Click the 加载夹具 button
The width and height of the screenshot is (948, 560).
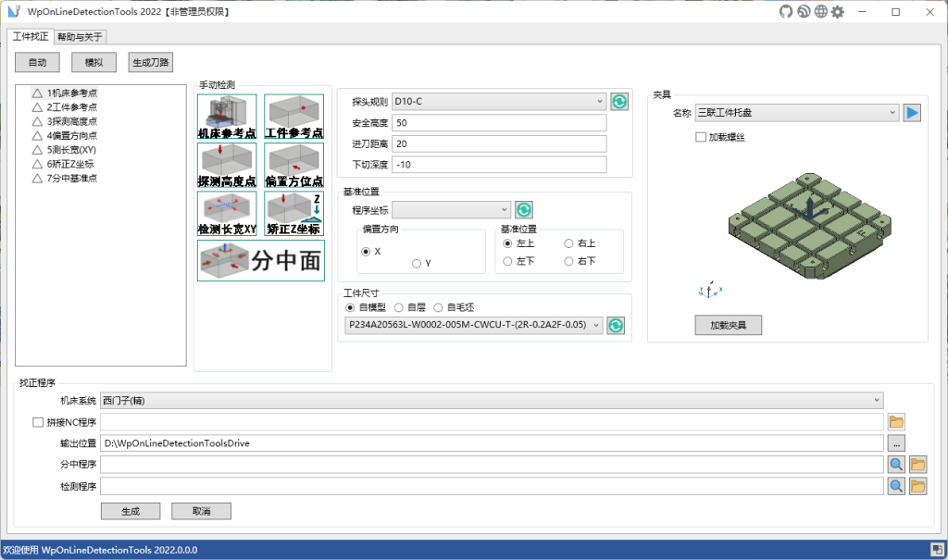[728, 326]
